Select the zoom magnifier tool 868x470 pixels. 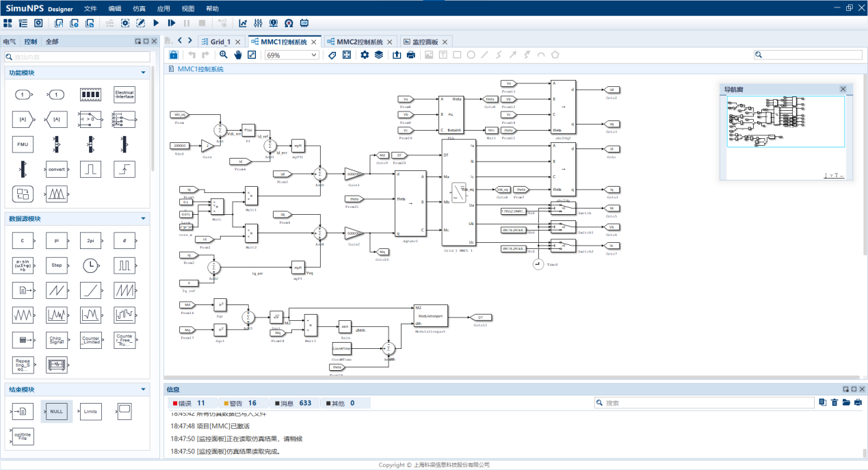coord(224,55)
